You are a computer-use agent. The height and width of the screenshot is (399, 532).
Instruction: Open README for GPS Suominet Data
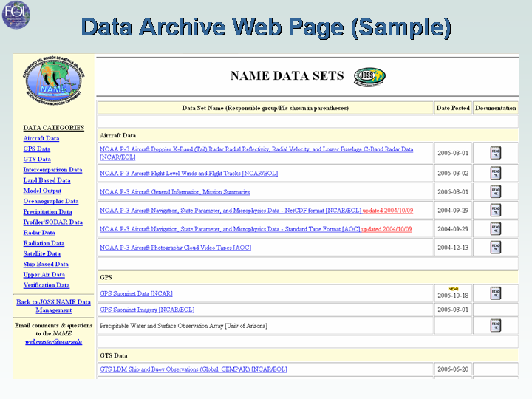click(495, 293)
